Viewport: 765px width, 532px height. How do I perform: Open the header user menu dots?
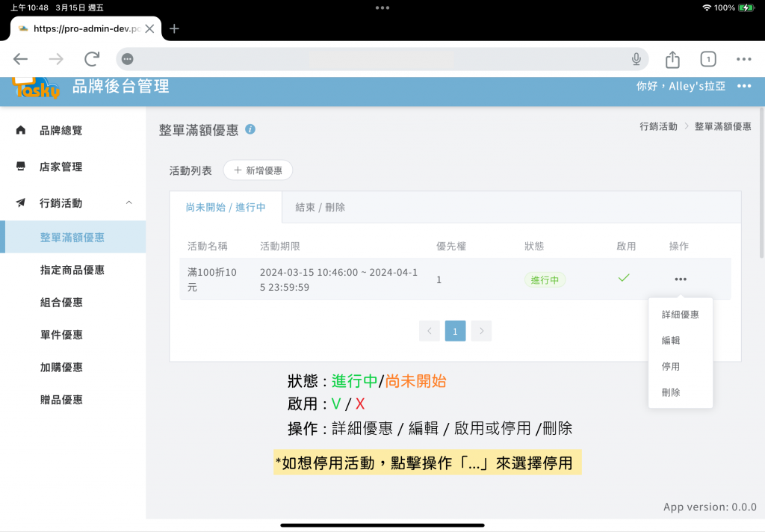tap(744, 86)
